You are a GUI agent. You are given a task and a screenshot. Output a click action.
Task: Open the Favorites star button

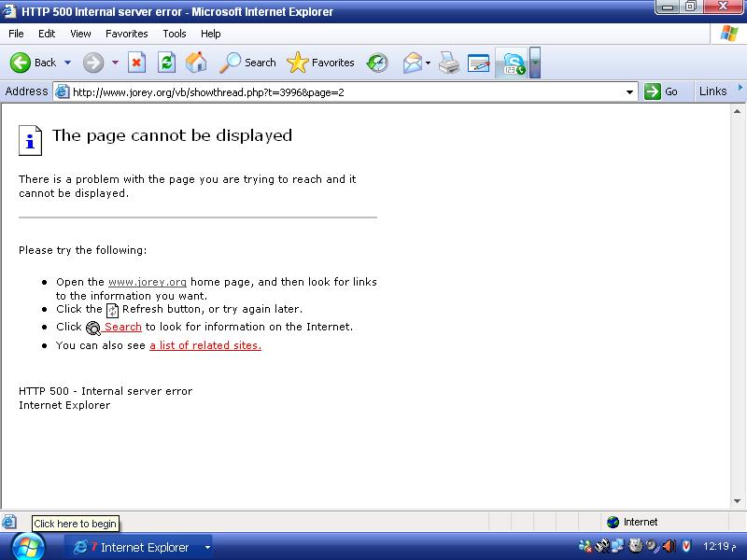[321, 63]
